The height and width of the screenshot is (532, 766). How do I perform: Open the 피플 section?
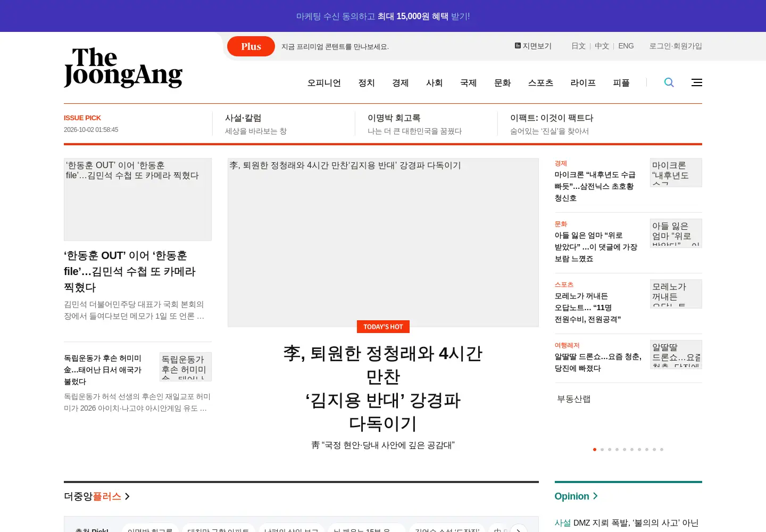point(621,82)
